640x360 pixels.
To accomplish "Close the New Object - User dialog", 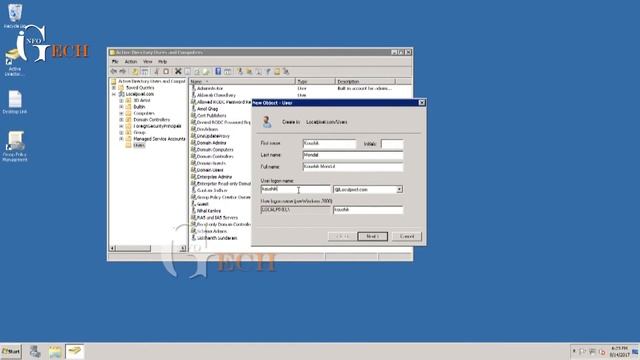I will pyautogui.click(x=422, y=102).
